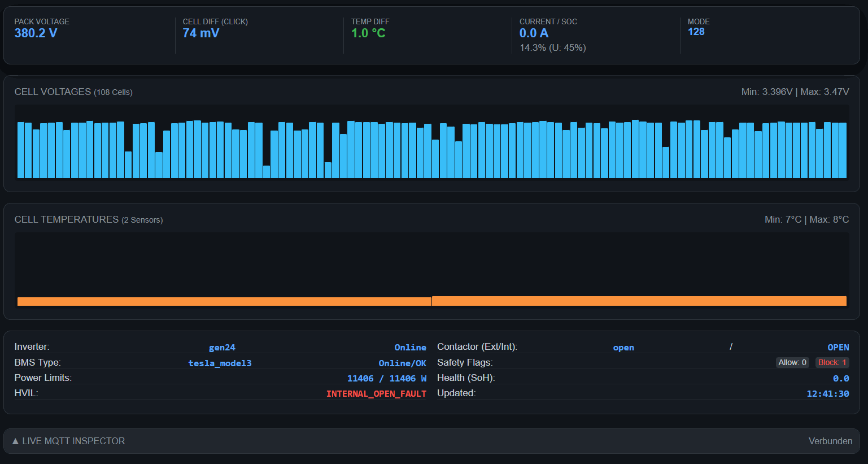
Task: Select the 0.0 A current reading
Action: click(534, 33)
